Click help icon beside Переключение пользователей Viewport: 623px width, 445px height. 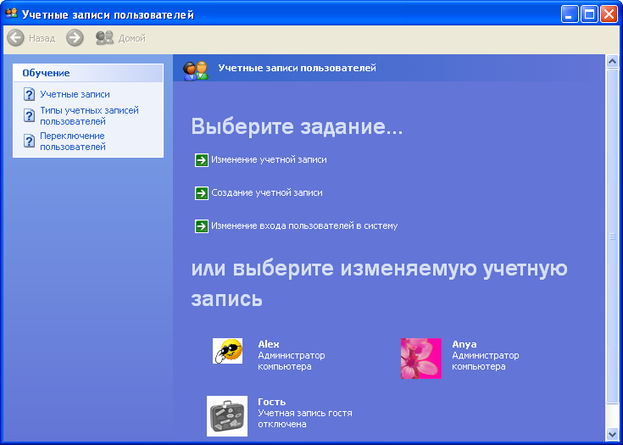tap(29, 141)
